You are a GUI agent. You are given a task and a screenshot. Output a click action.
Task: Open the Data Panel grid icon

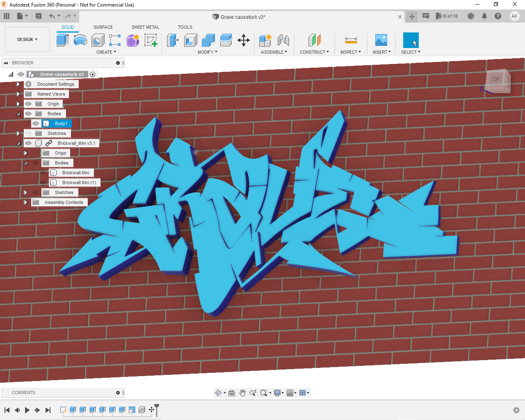point(7,16)
